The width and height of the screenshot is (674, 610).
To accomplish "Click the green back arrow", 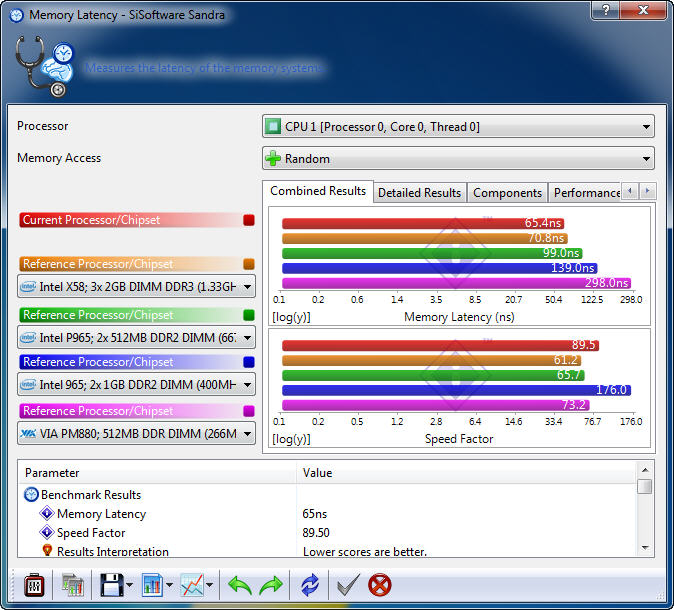I will coord(239,585).
